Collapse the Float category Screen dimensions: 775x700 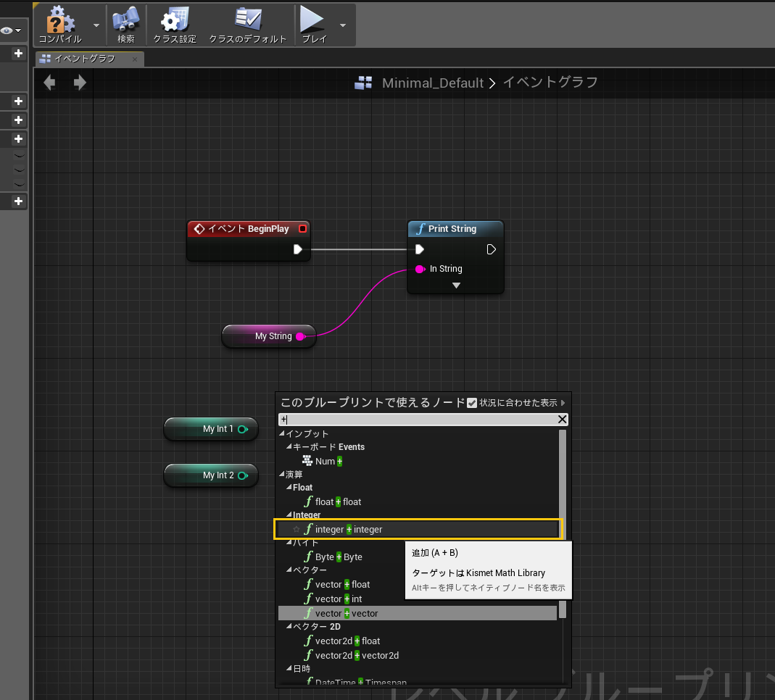(289, 488)
